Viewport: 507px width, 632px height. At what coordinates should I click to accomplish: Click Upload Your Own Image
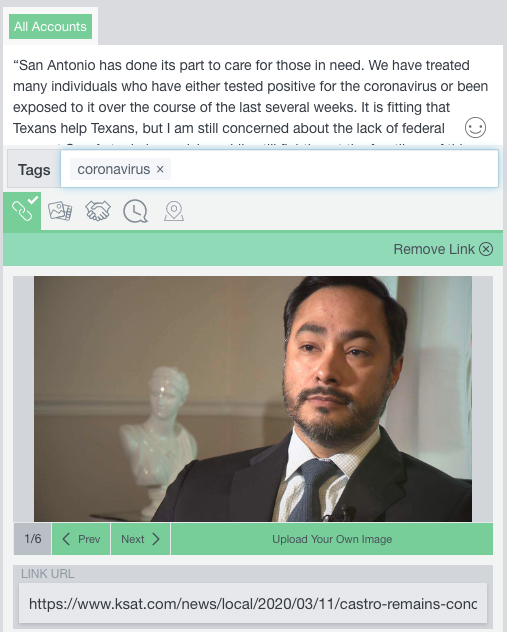(332, 539)
